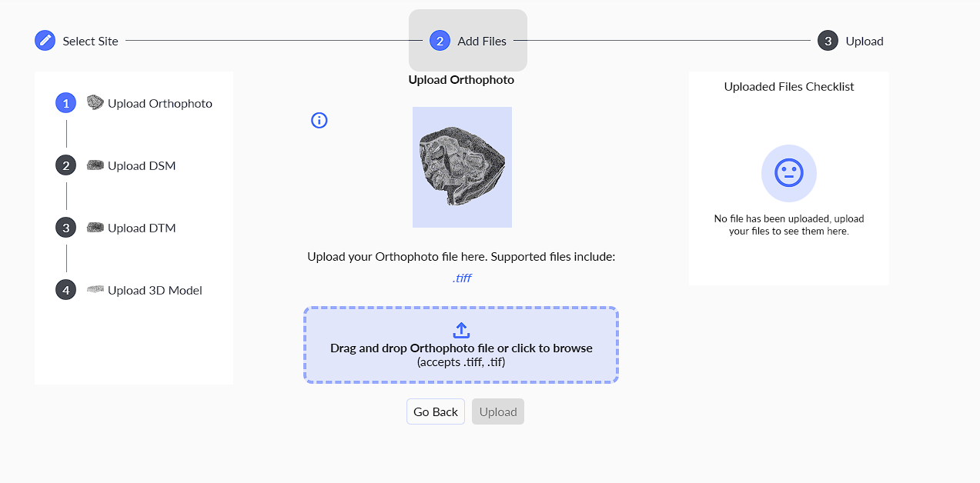The image size is (980, 483).
Task: Click the 3D Model icon in sidebar
Action: (x=95, y=290)
